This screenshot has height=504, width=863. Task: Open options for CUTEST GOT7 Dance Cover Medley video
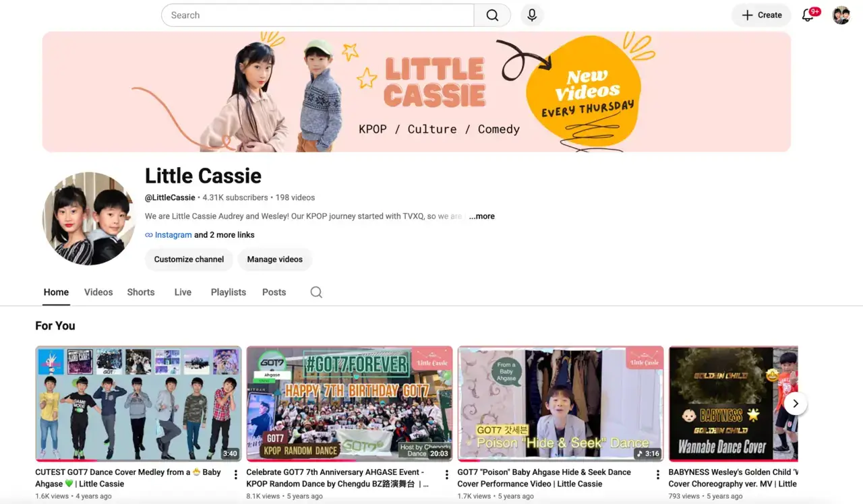tap(236, 475)
